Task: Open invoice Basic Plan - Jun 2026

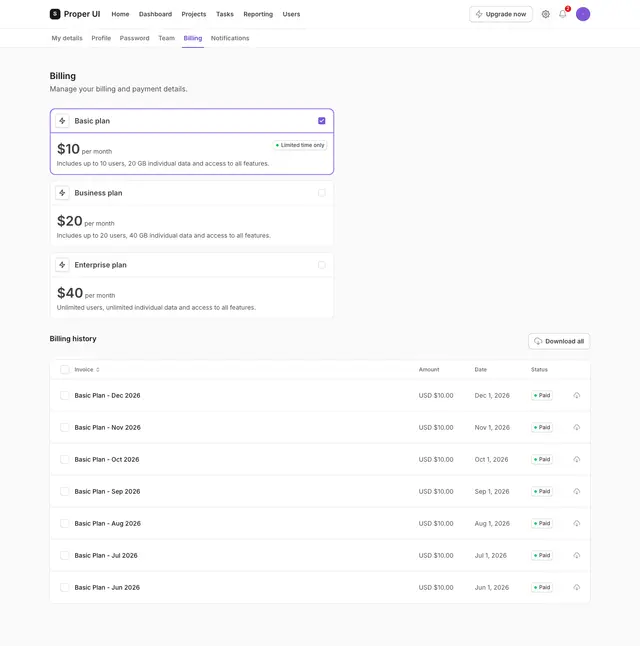Action: (107, 587)
